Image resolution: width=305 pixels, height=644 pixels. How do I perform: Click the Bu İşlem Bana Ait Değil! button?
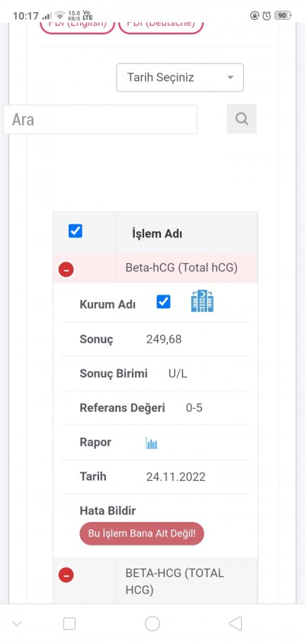(142, 533)
